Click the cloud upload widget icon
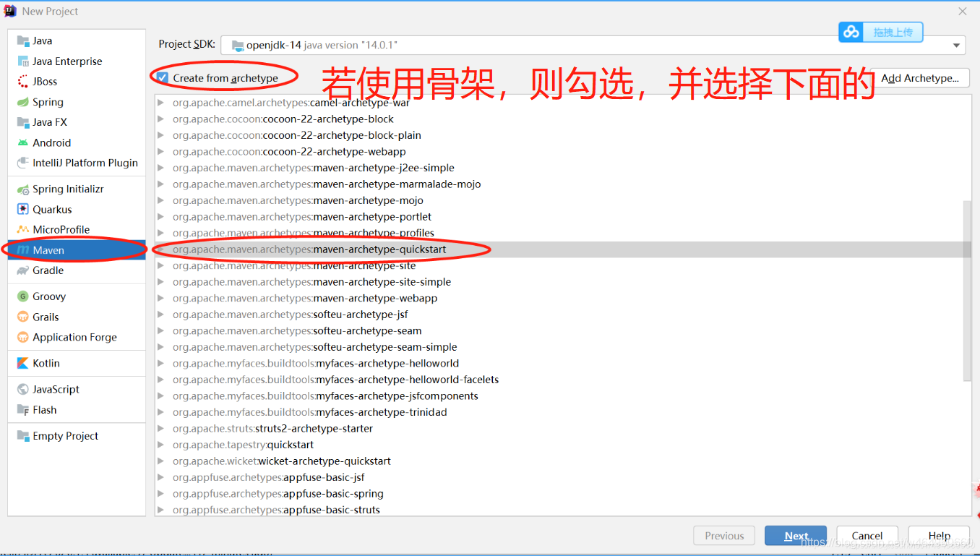Screen dimensions: 980x556 pos(852,32)
